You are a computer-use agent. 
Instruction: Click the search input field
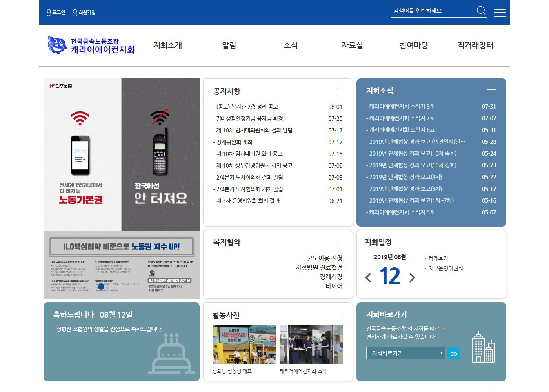pos(431,11)
